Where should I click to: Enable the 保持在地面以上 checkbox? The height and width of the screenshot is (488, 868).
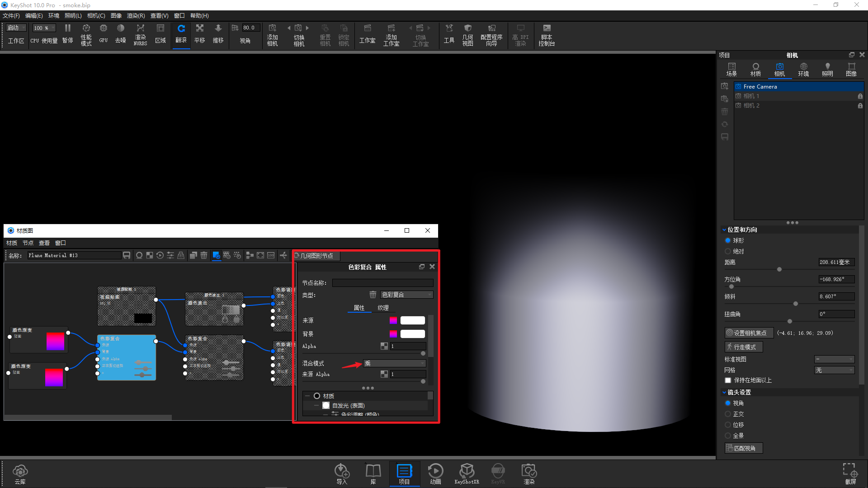(x=728, y=380)
